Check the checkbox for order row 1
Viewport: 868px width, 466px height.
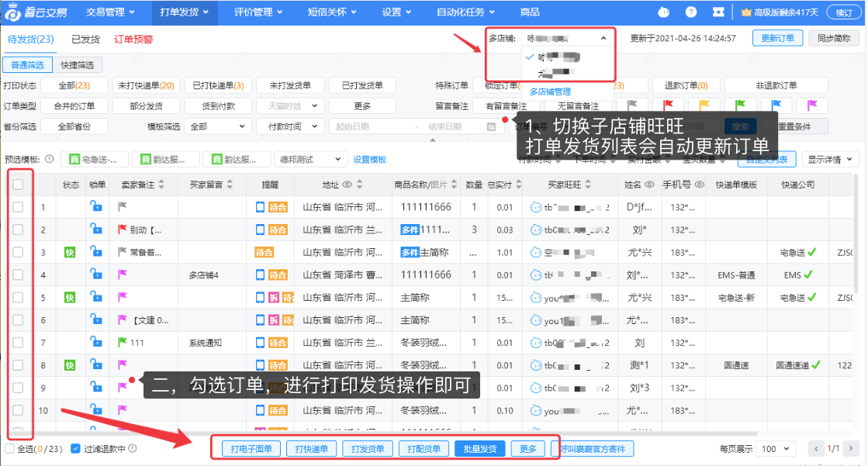18,207
